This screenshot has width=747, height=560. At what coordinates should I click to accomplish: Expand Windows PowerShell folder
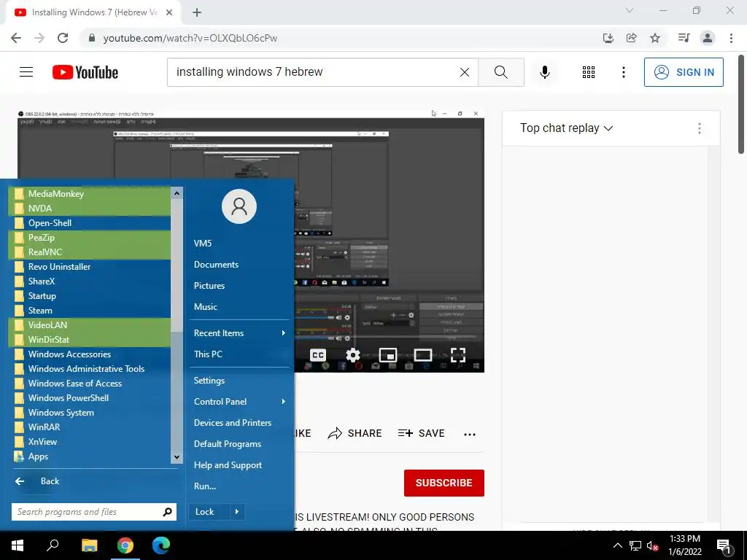(90, 398)
